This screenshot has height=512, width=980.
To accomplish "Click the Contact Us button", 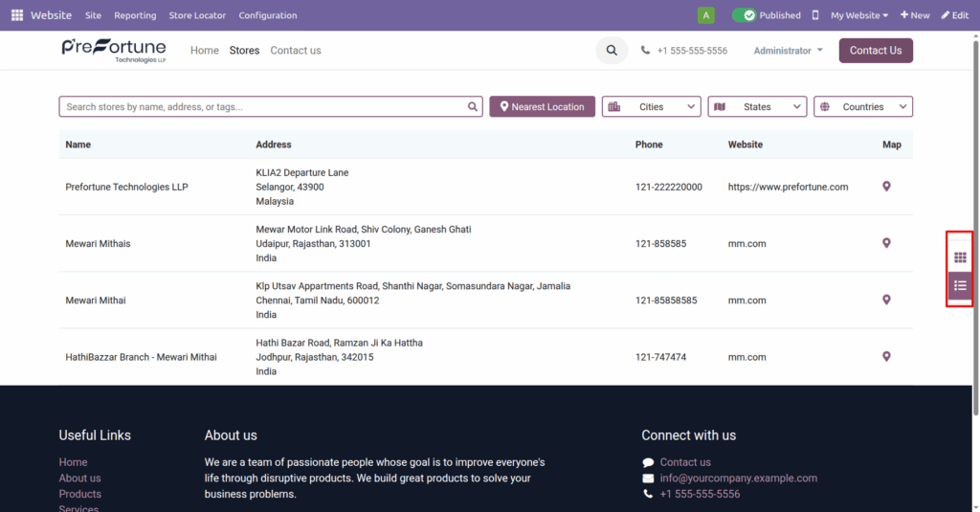I will coord(876,51).
